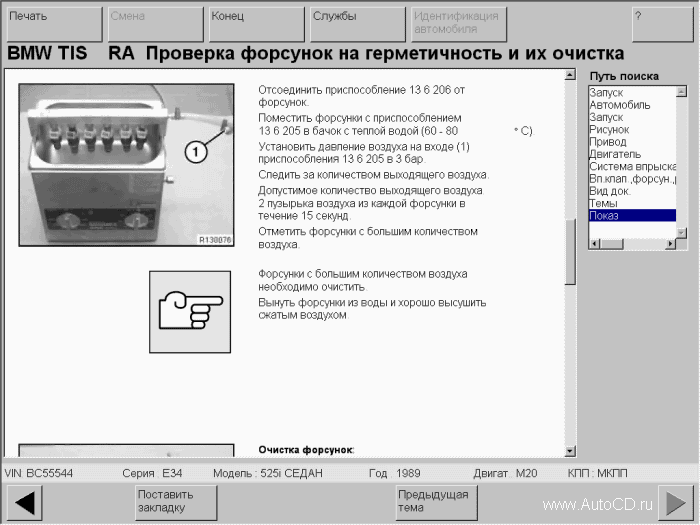Screen dimensions: 700x525
Task: Select the second Запуск entry below Автомобиль
Action: click(606, 117)
